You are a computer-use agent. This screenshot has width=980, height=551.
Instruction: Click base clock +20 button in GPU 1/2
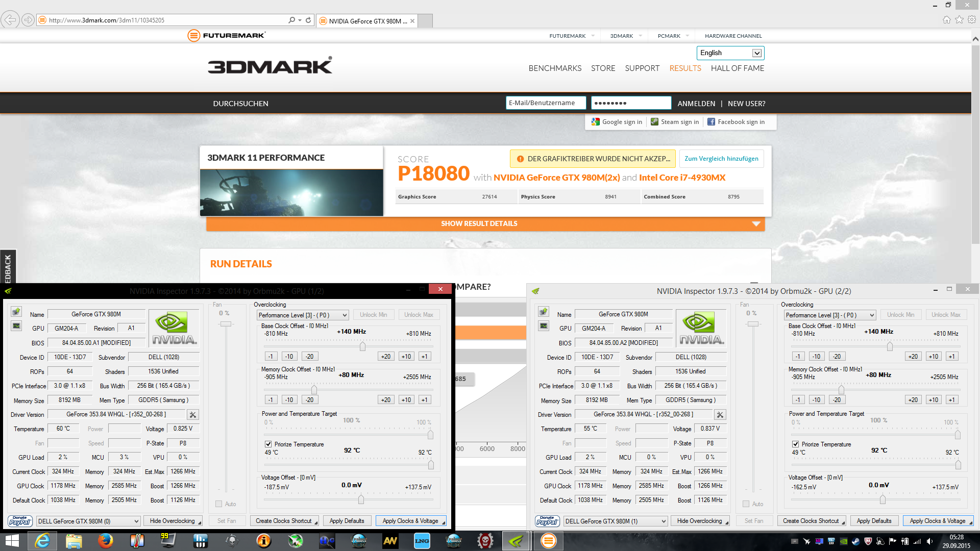(x=386, y=357)
